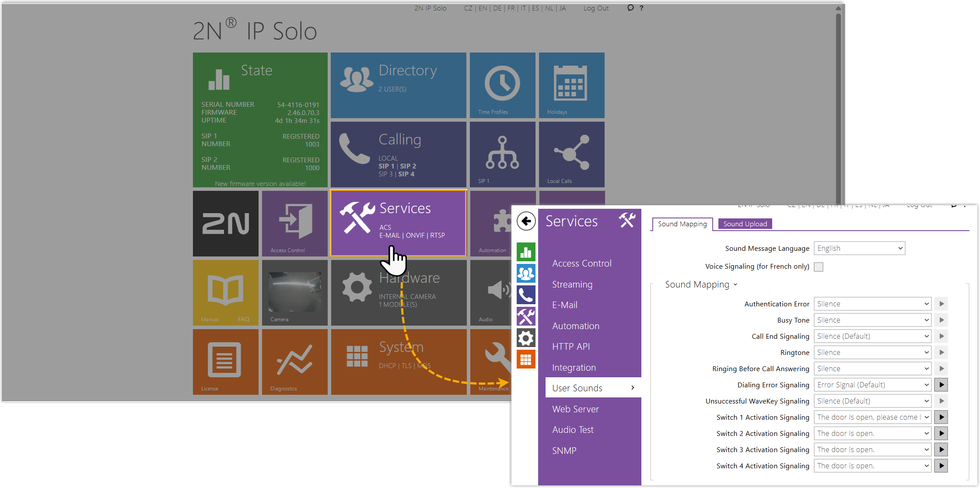The image size is (980, 488).
Task: Enable Voice Signaling for French checkbox
Action: (x=819, y=267)
